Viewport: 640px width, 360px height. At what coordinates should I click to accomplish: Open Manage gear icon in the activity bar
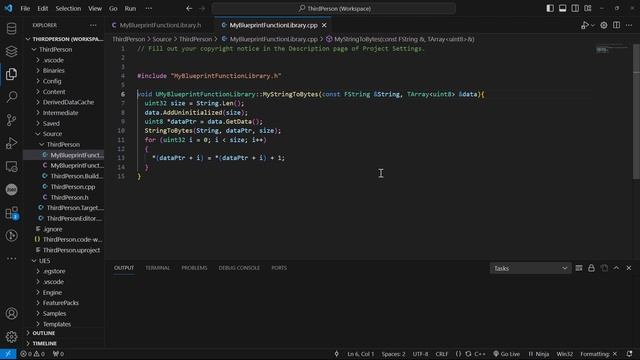click(11, 336)
